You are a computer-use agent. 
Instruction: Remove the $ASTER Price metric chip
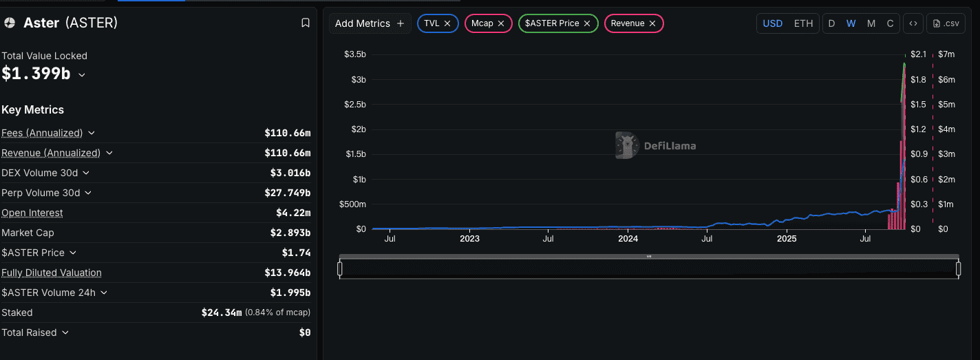point(587,23)
